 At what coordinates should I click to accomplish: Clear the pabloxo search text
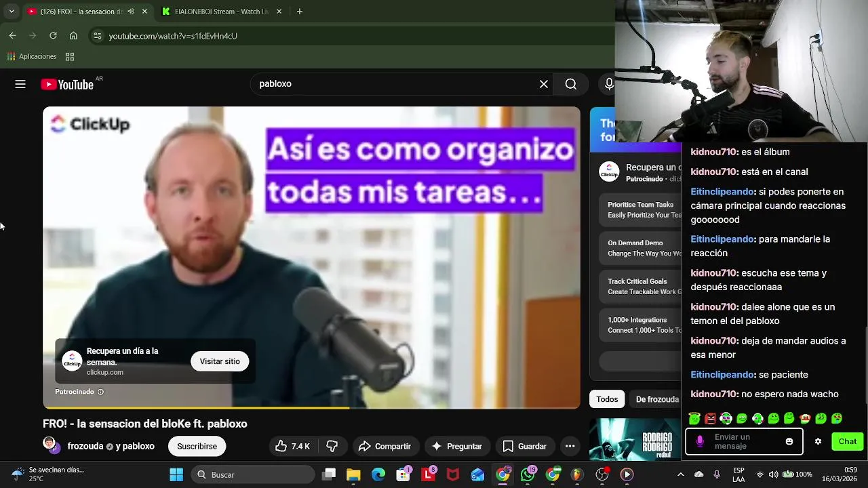coord(544,84)
